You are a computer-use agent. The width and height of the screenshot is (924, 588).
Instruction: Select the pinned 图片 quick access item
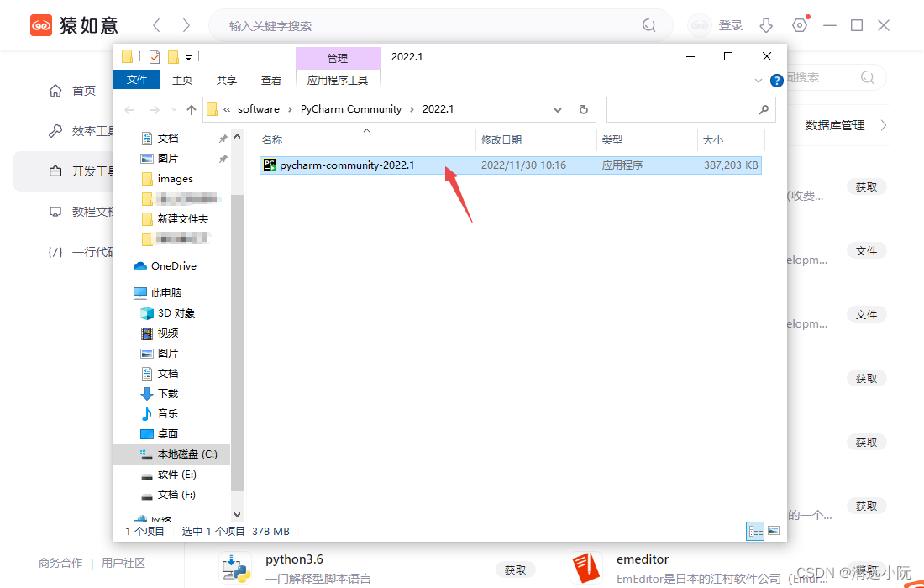click(168, 159)
